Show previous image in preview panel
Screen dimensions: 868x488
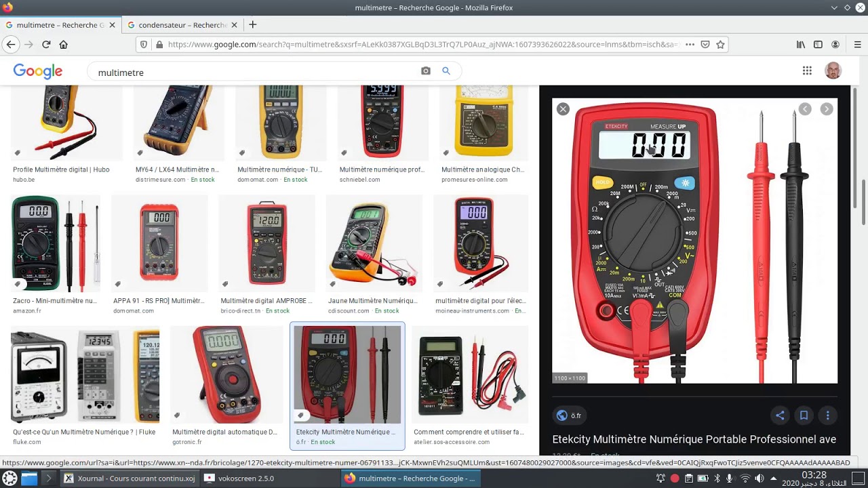[805, 109]
